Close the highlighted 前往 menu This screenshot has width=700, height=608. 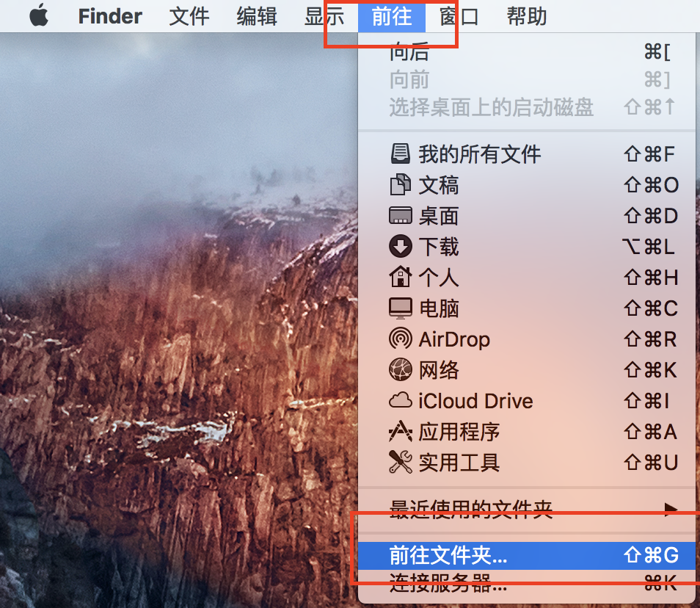pyautogui.click(x=392, y=16)
